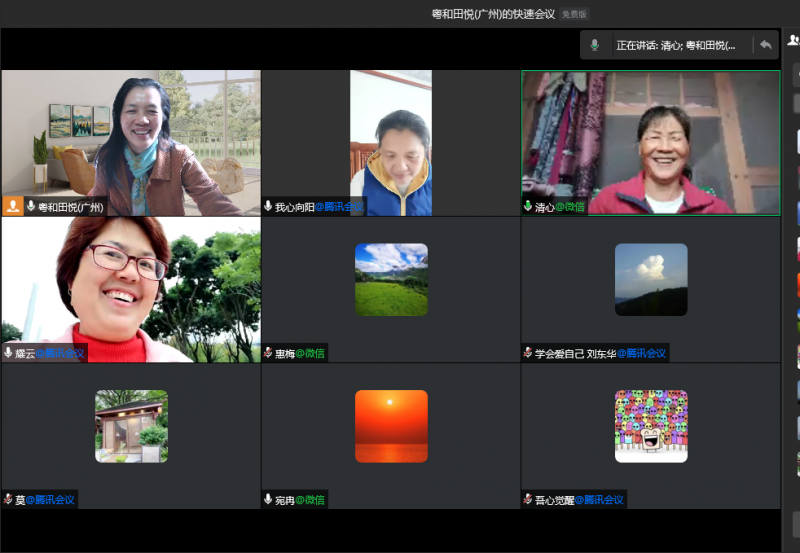Click 宛冉's sunset avatar picture
The width and height of the screenshot is (800, 553).
(391, 426)
